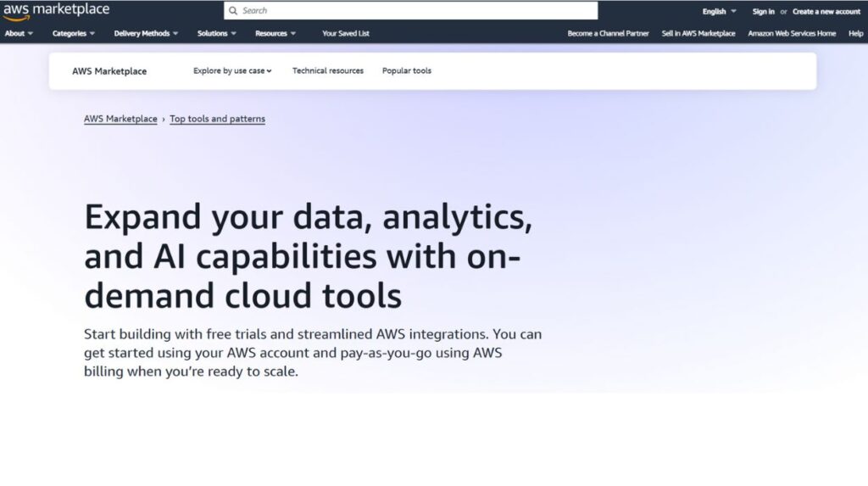Click the magnifier icon in search bar
868x486 pixels.
pyautogui.click(x=233, y=10)
